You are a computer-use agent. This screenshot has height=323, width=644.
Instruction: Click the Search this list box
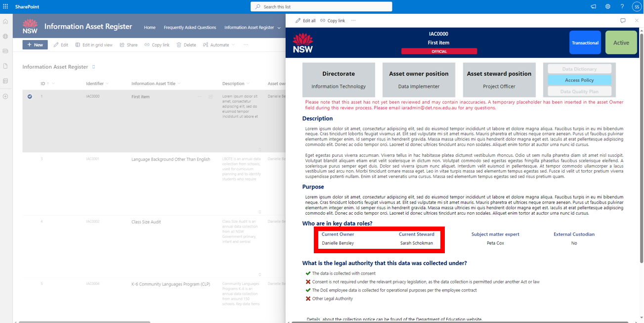321,6
